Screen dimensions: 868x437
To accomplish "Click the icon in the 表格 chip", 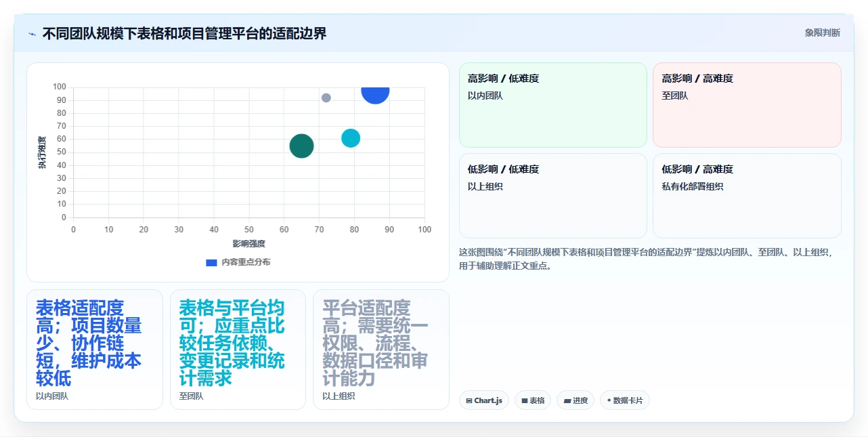I will click(525, 401).
